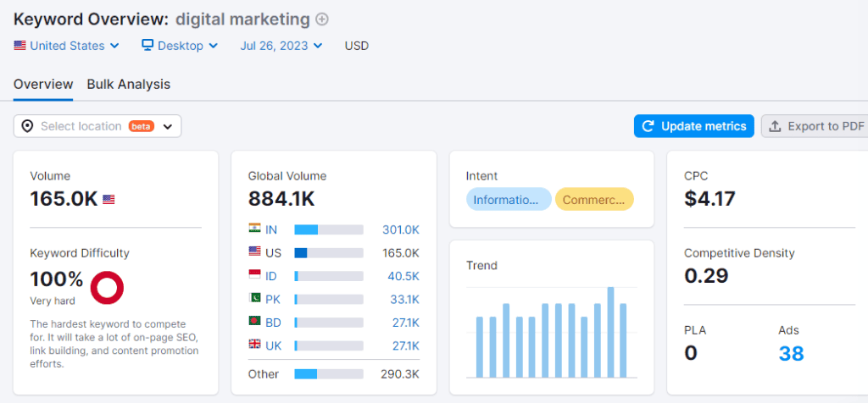This screenshot has width=868, height=403.
Task: Click the desktop monitor icon
Action: (147, 46)
